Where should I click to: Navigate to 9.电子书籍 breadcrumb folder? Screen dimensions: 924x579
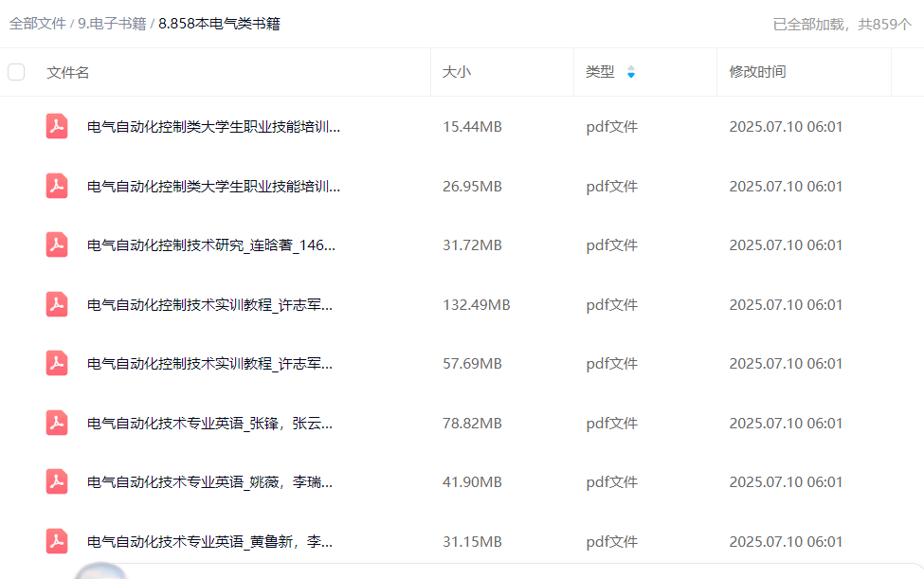point(112,24)
